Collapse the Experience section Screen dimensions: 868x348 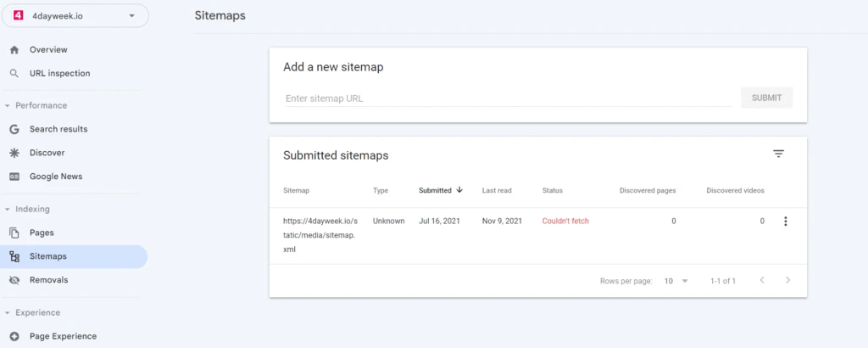[x=32, y=312]
